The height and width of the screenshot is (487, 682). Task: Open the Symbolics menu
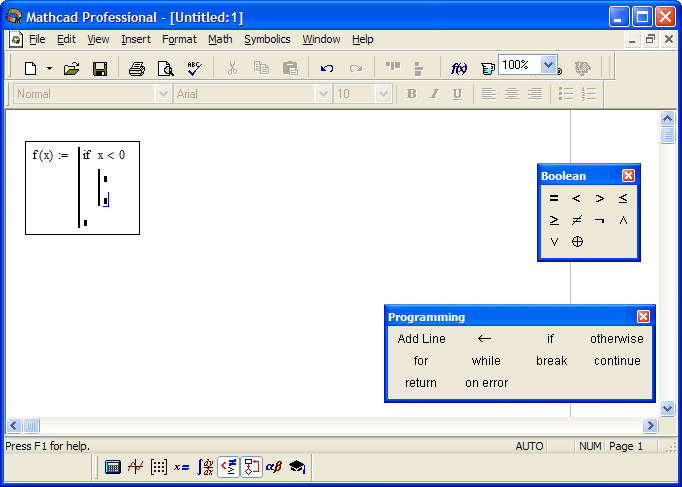(267, 39)
